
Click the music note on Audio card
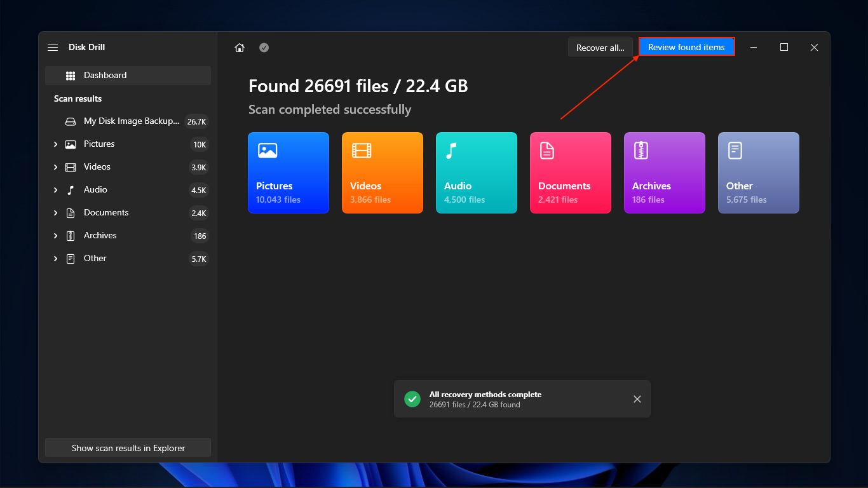(451, 151)
